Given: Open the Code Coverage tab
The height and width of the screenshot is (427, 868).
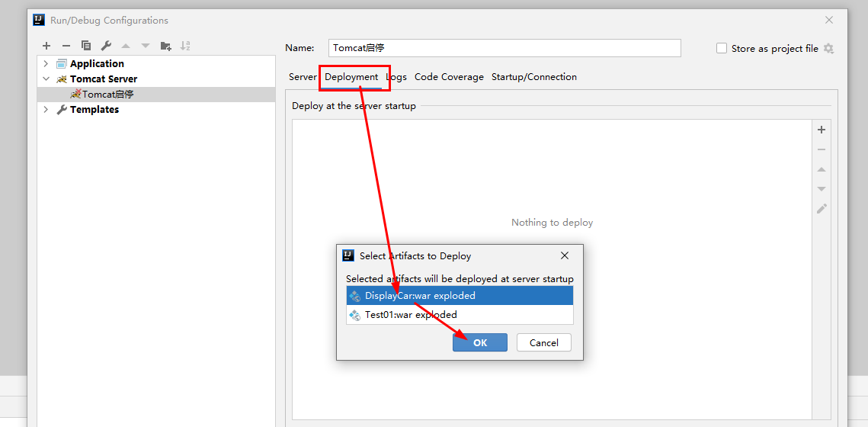Looking at the screenshot, I should (449, 77).
